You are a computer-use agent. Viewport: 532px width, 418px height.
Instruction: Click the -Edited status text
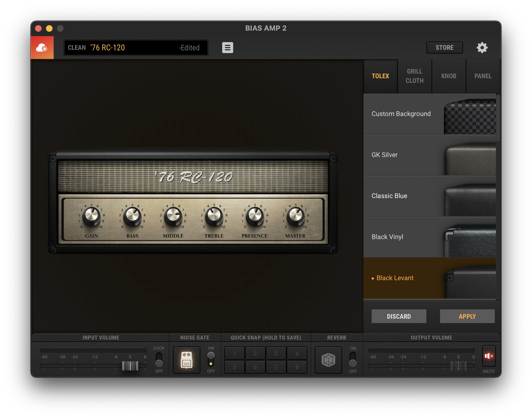tap(189, 48)
